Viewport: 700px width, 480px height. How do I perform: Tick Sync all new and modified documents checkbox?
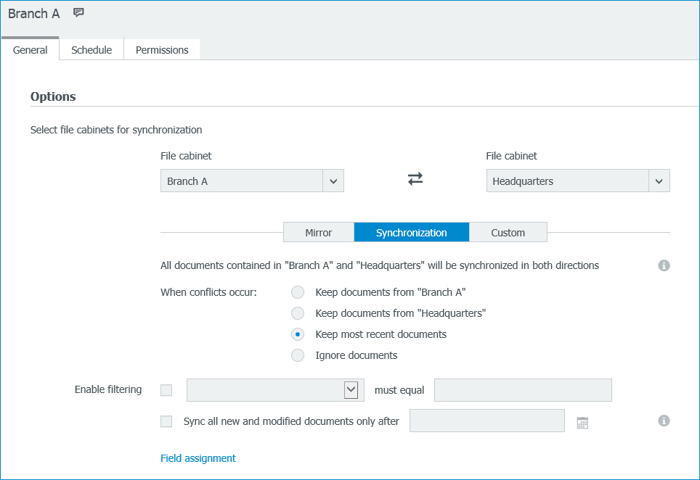click(166, 421)
